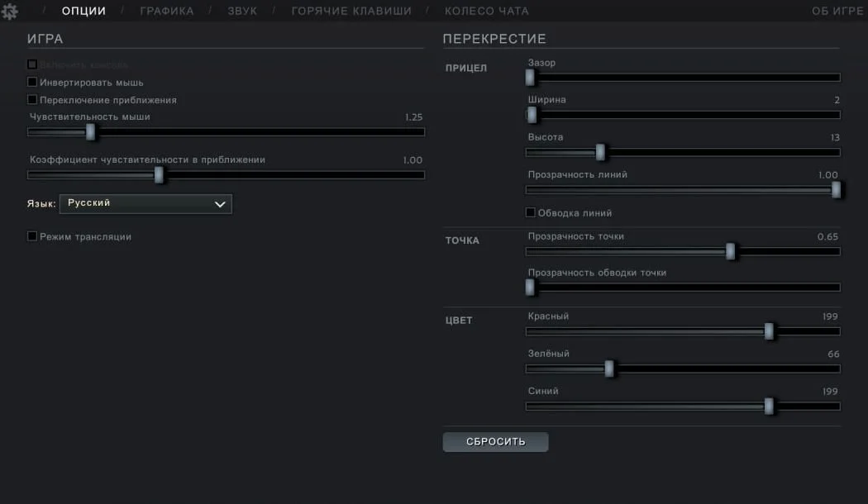The width and height of the screenshot is (868, 504).
Task: Click the Высота crosshair slider handle
Action: pos(600,152)
